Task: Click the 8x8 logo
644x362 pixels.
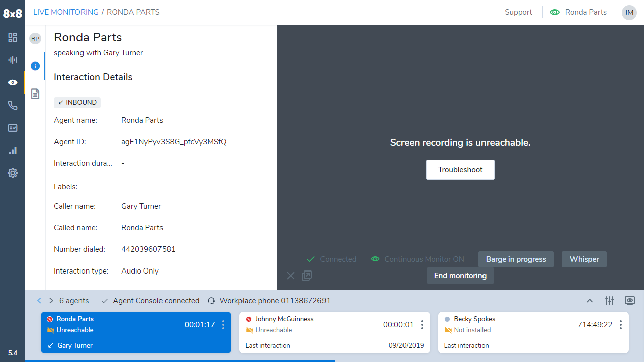Action: pyautogui.click(x=13, y=14)
